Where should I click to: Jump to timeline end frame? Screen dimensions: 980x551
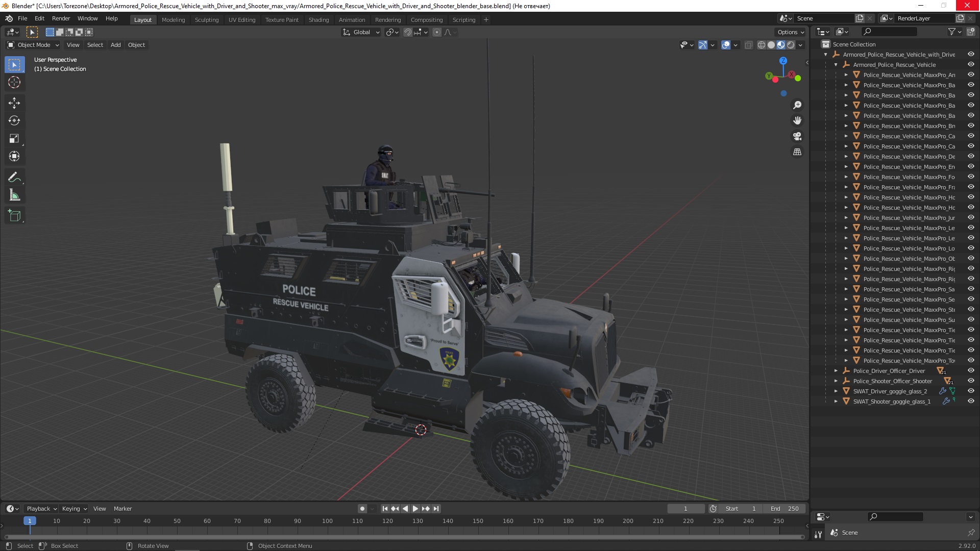click(x=436, y=509)
